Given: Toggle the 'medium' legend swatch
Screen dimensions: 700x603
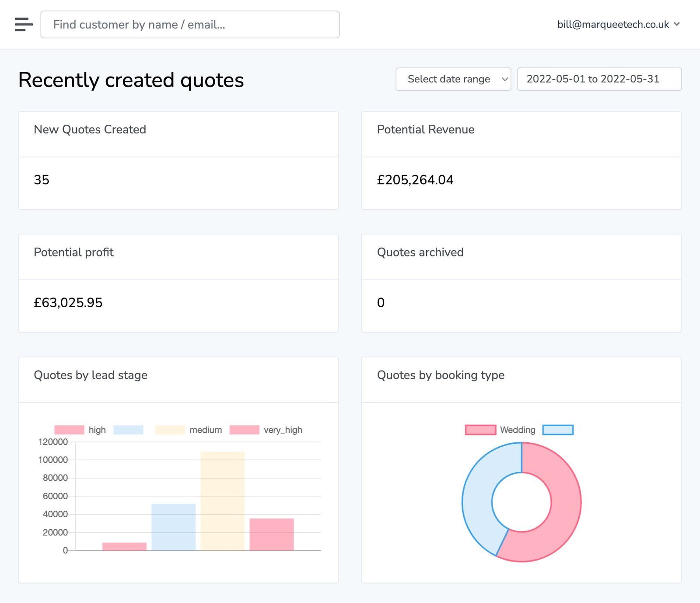Looking at the screenshot, I should [x=170, y=430].
